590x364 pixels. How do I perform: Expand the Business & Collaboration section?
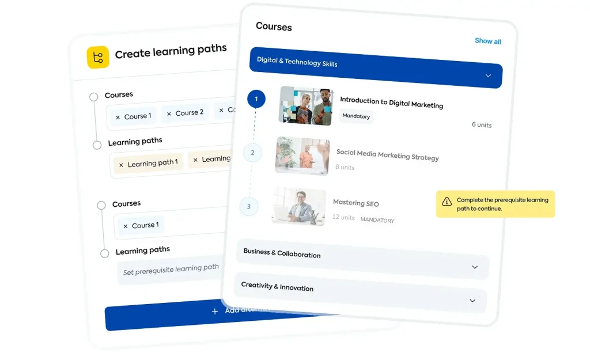click(x=475, y=267)
